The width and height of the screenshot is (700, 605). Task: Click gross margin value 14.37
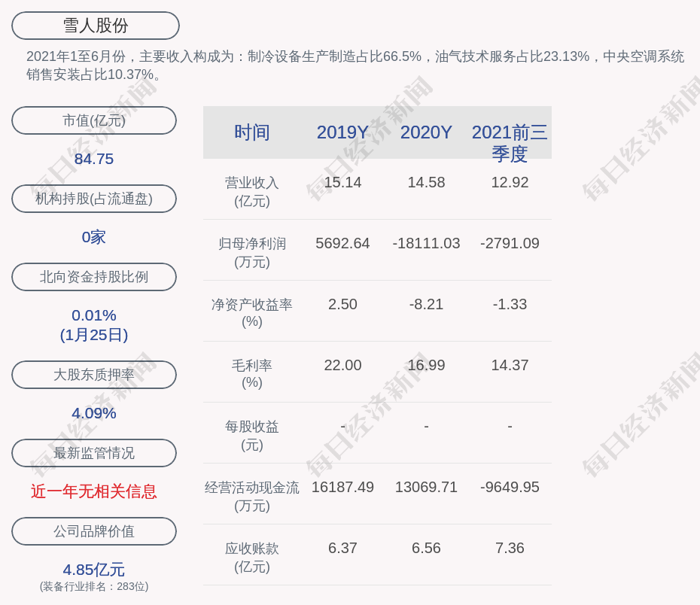pos(510,366)
